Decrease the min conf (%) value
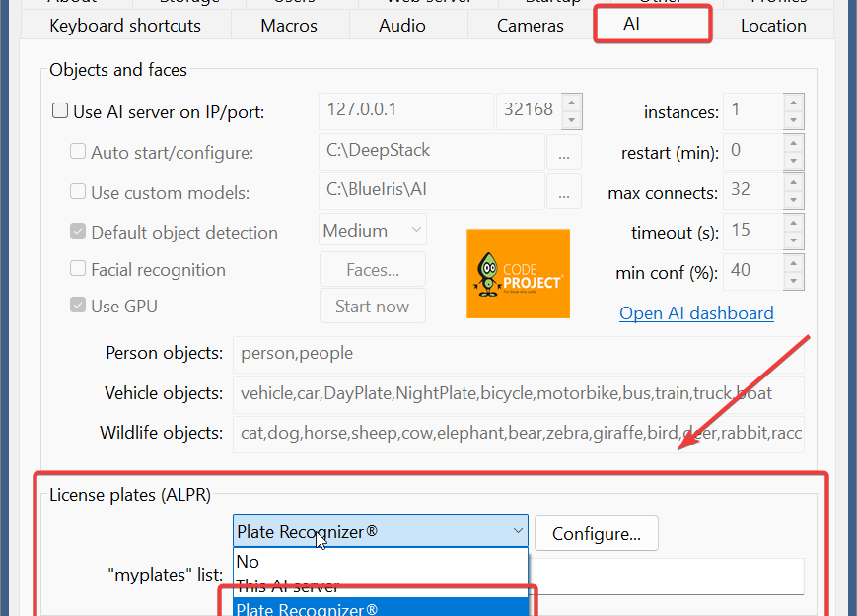857x616 pixels. coord(794,281)
